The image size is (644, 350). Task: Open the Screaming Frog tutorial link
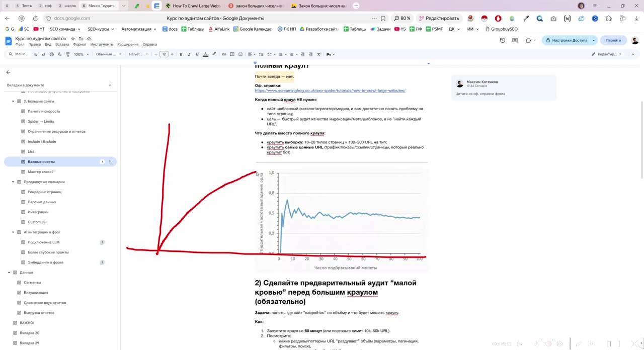tap(330, 91)
